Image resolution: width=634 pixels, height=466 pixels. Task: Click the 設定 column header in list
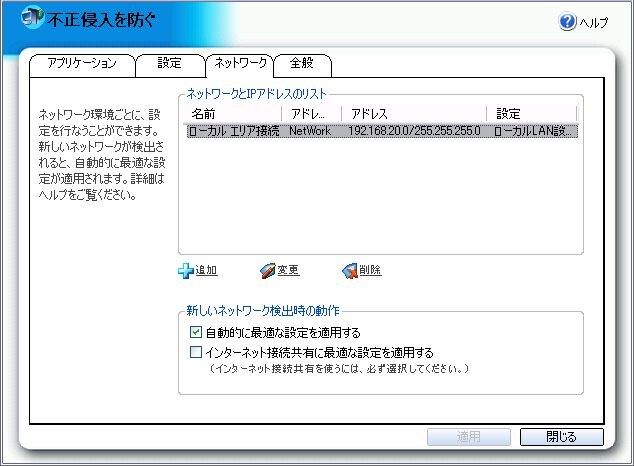(x=532, y=114)
